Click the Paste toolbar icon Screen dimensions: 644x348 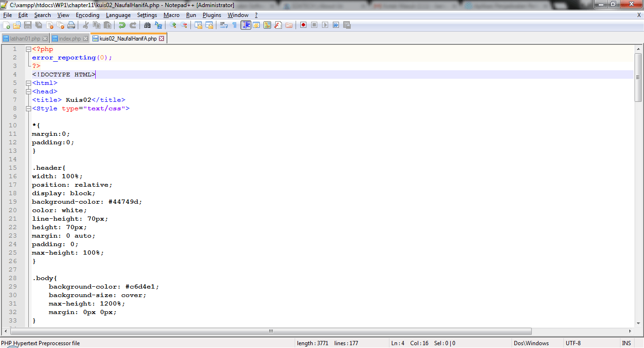(107, 25)
